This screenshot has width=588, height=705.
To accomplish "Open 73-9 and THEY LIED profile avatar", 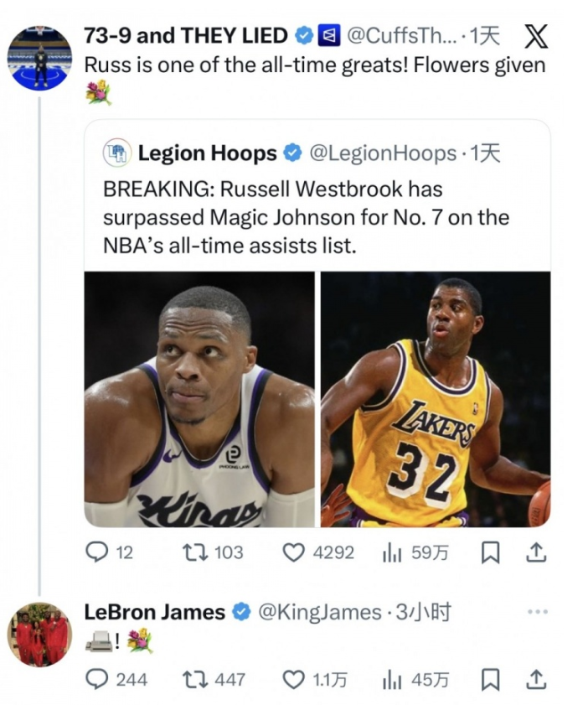I will click(39, 57).
